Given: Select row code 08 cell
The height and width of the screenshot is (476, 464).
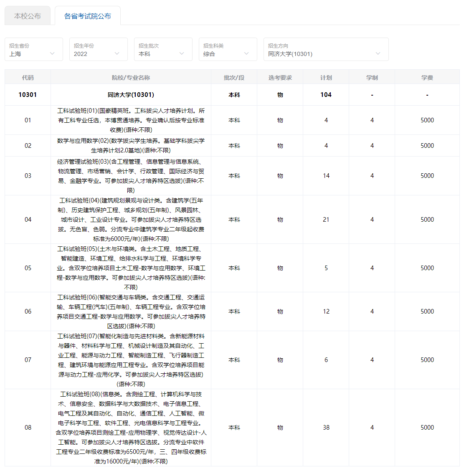Looking at the screenshot, I should pyautogui.click(x=28, y=428).
